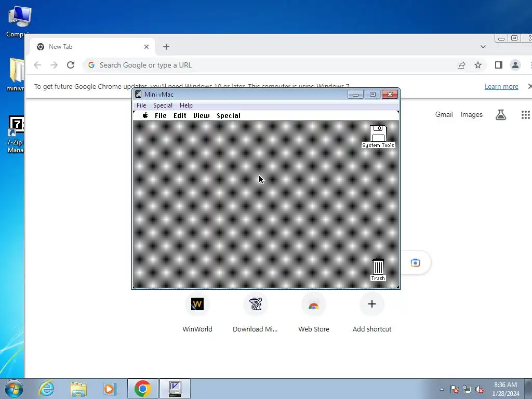Toggle Chrome side panel

498,65
